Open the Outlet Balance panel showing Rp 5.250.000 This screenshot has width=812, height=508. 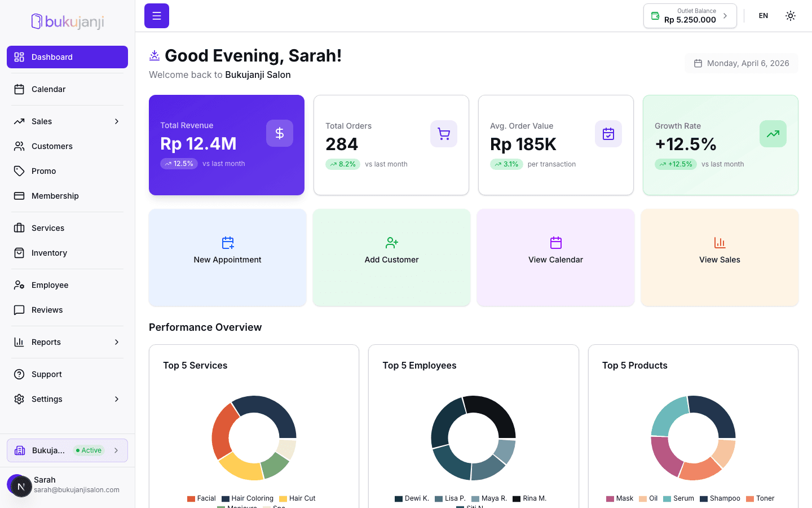click(x=689, y=15)
